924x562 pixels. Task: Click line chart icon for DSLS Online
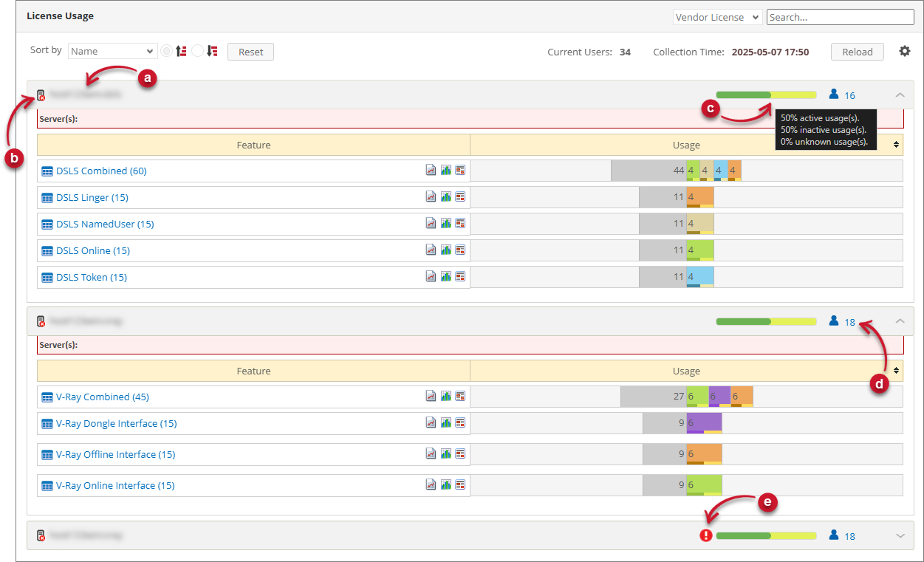[x=431, y=250]
